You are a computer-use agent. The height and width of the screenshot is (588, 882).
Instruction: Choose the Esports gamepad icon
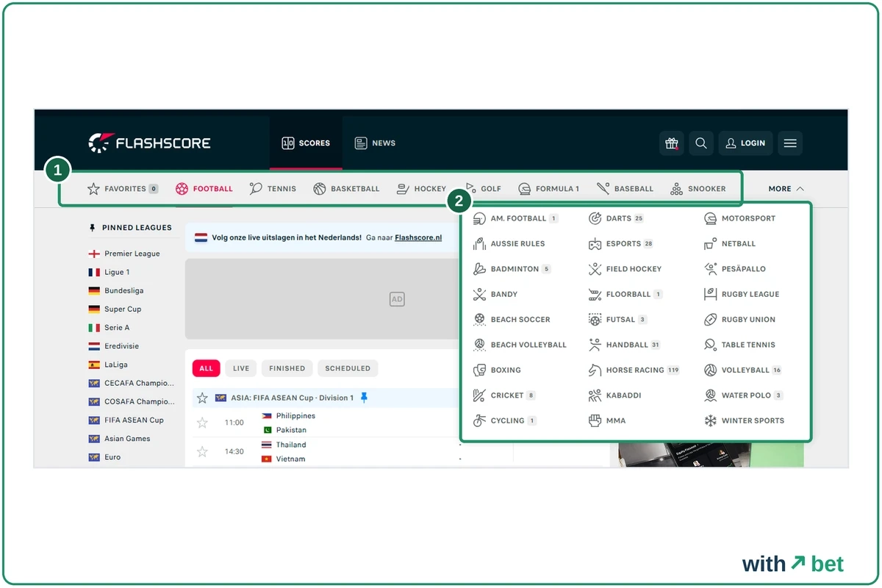tap(595, 244)
